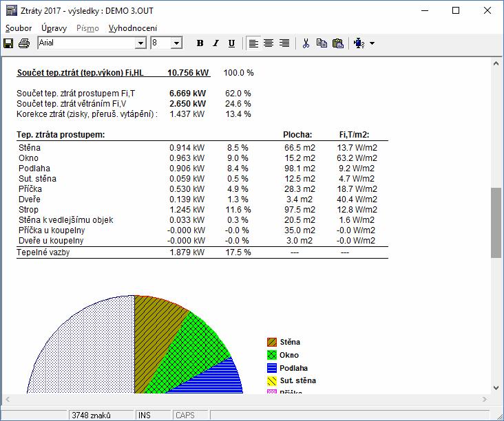Maximize the Ztráty 2017 window
Image resolution: width=504 pixels, height=421 pixels.
pos(456,10)
